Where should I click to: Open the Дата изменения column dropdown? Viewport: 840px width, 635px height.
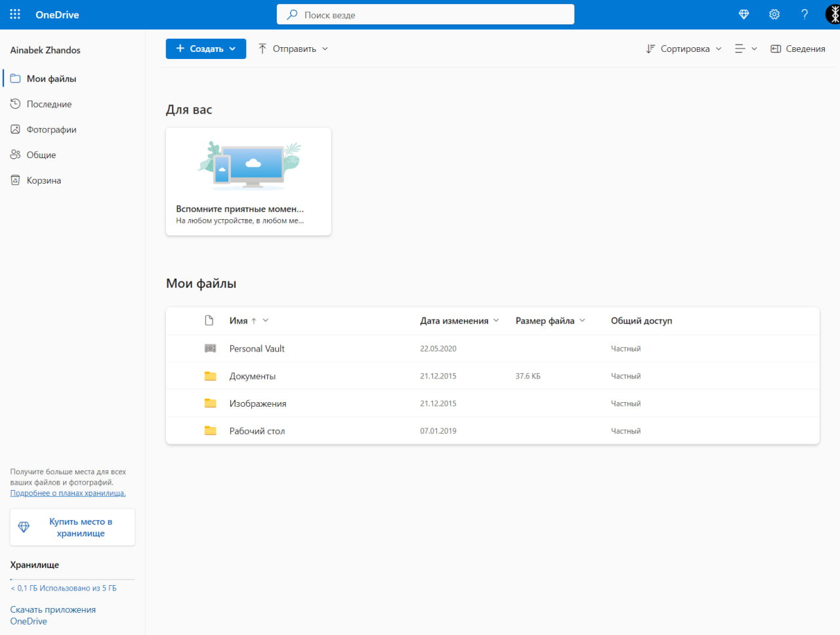[496, 320]
